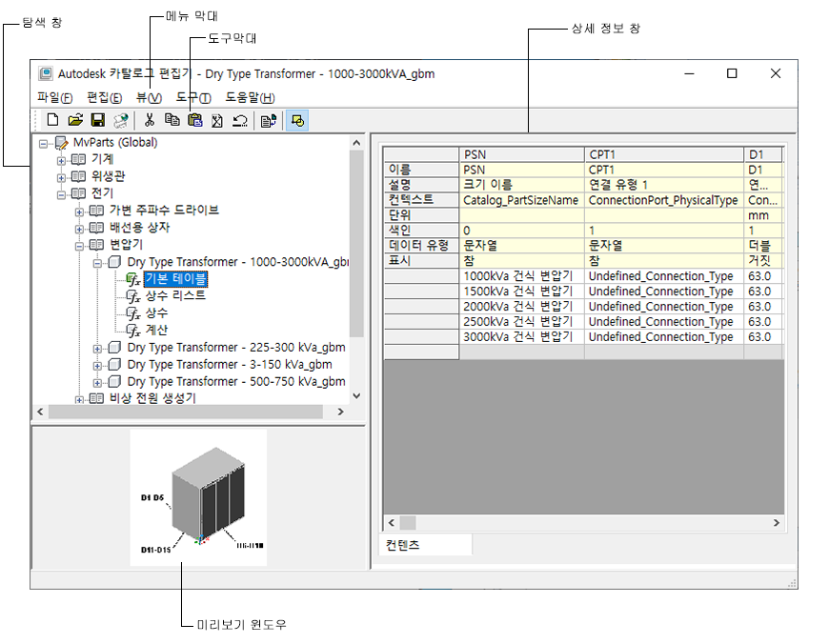
Task: Collapse the MvParts (Global) root node
Action: tap(43, 143)
